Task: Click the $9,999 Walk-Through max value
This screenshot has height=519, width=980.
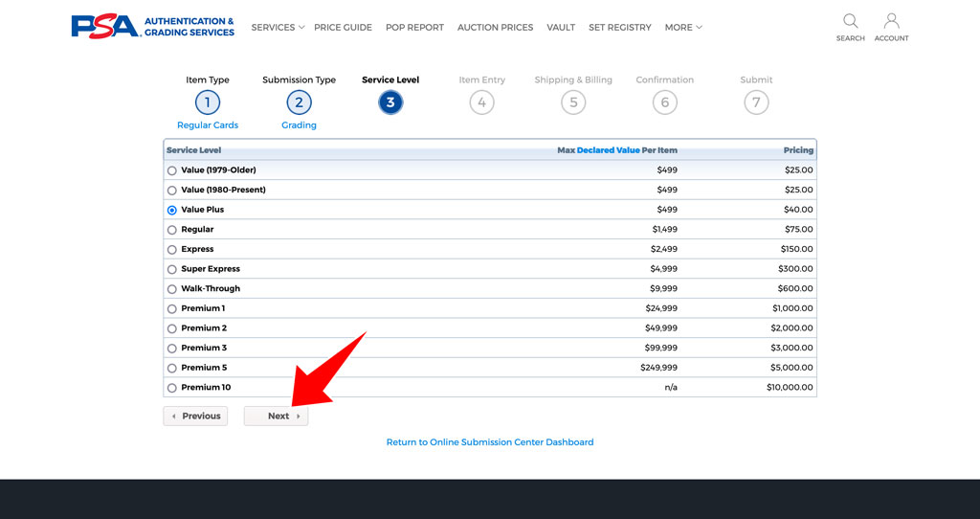Action: pos(664,288)
